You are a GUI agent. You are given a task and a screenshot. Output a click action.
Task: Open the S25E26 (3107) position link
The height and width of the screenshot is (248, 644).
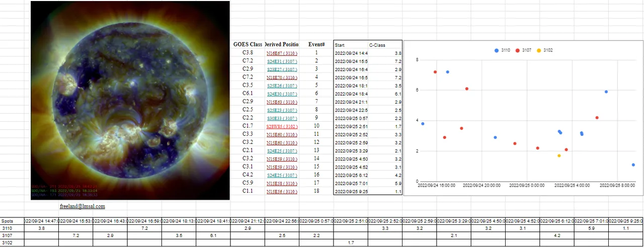282,86
